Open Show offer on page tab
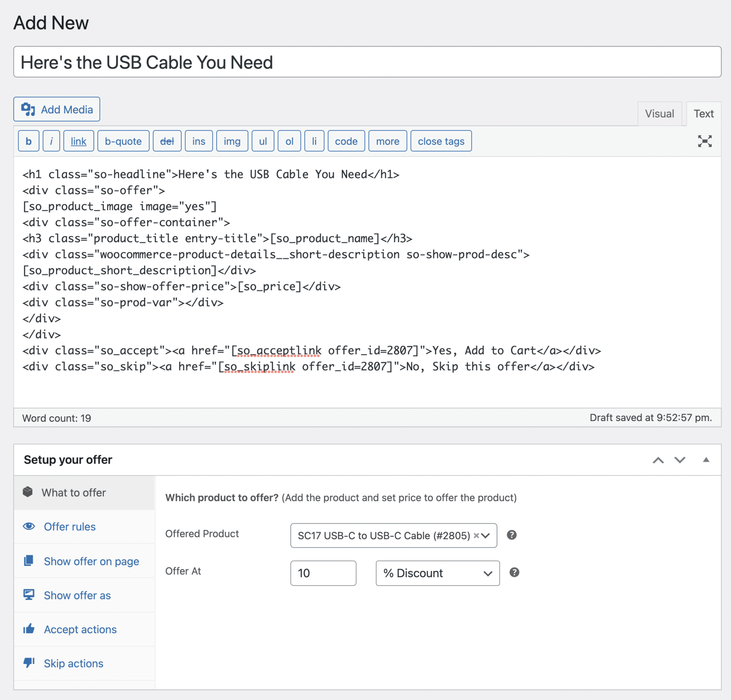Screen dimensions: 731x700 point(91,561)
